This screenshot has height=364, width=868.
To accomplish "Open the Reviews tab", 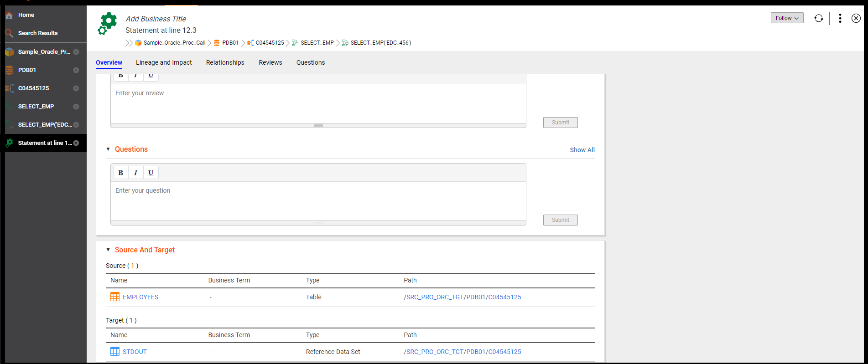I will pos(270,62).
